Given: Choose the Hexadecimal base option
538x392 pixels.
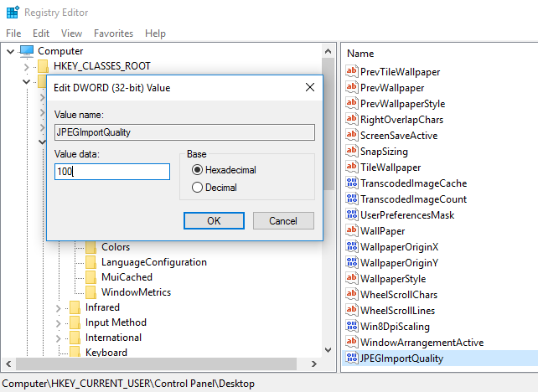Looking at the screenshot, I should (x=224, y=170).
